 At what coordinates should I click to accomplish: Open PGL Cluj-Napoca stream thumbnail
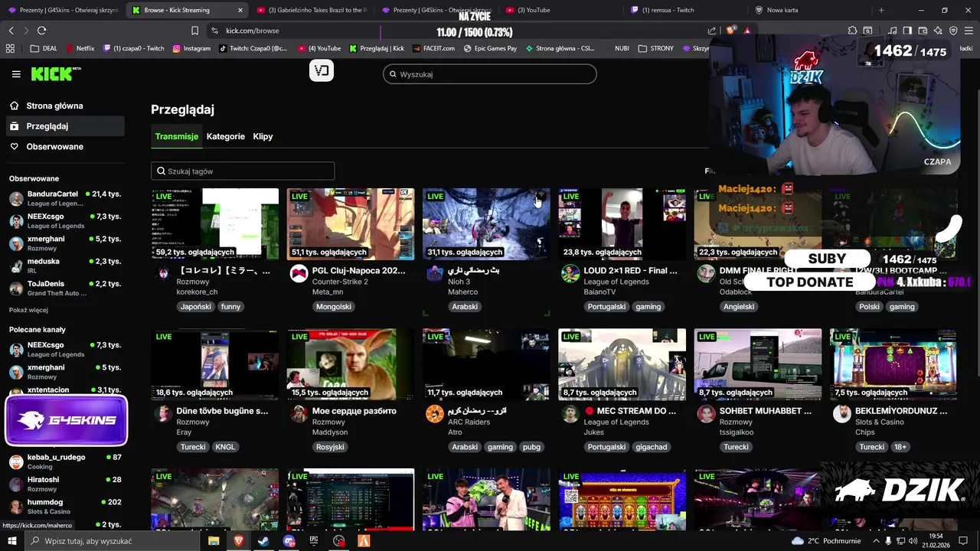(x=351, y=224)
